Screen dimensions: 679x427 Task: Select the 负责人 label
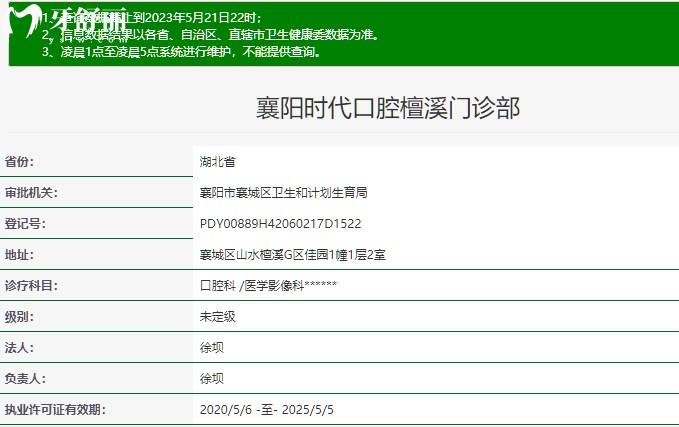pos(25,378)
